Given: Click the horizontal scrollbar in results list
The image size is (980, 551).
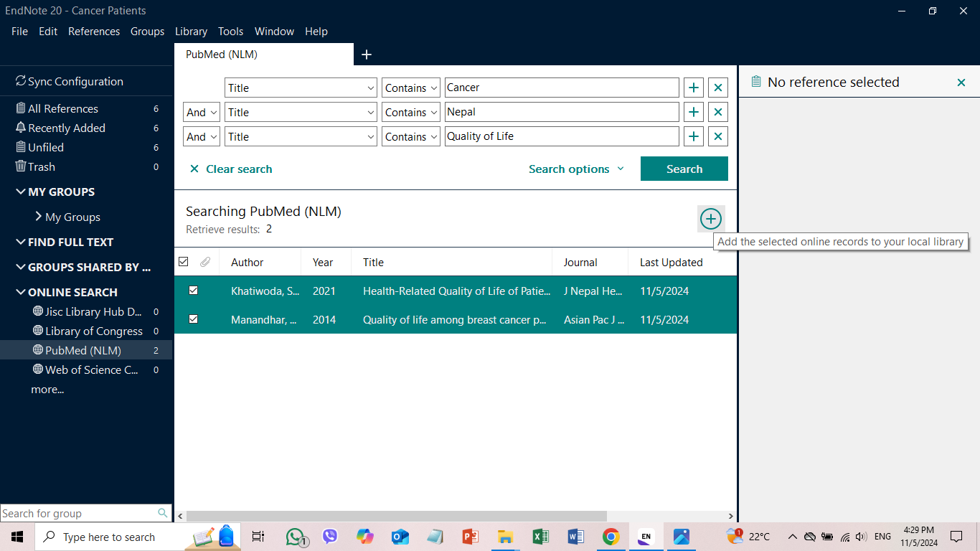Looking at the screenshot, I should pyautogui.click(x=396, y=516).
